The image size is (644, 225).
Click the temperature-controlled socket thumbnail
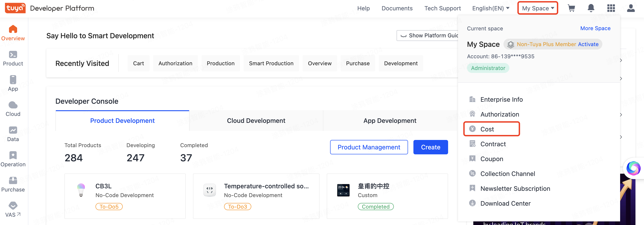coord(209,190)
